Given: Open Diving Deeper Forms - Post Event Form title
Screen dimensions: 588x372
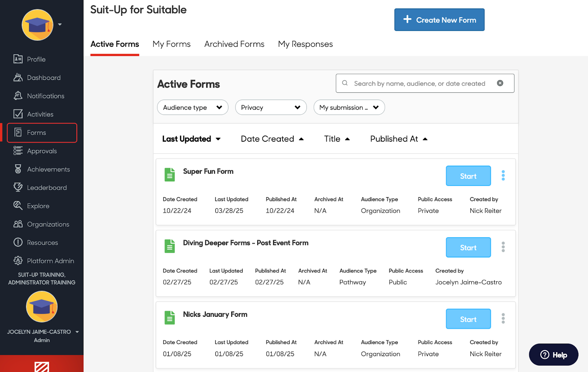Looking at the screenshot, I should click(245, 243).
